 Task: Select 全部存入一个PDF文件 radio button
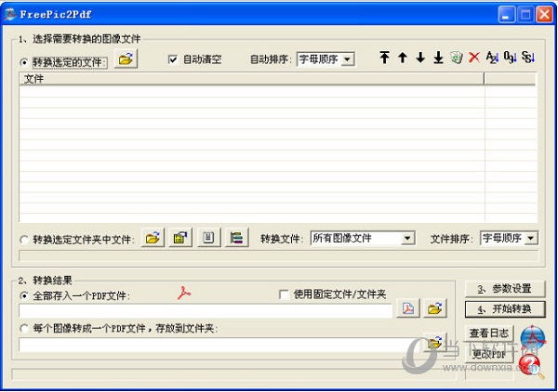[x=24, y=295]
